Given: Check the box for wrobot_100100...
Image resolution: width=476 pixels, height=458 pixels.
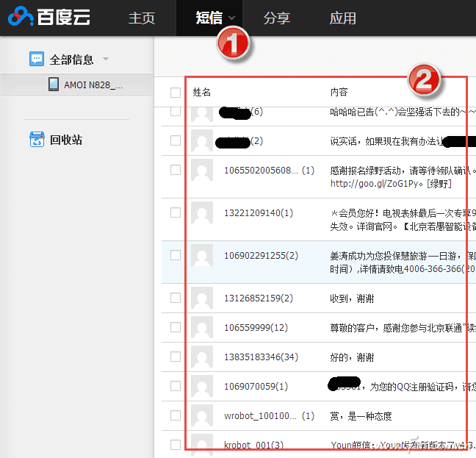Looking at the screenshot, I should coord(176,415).
